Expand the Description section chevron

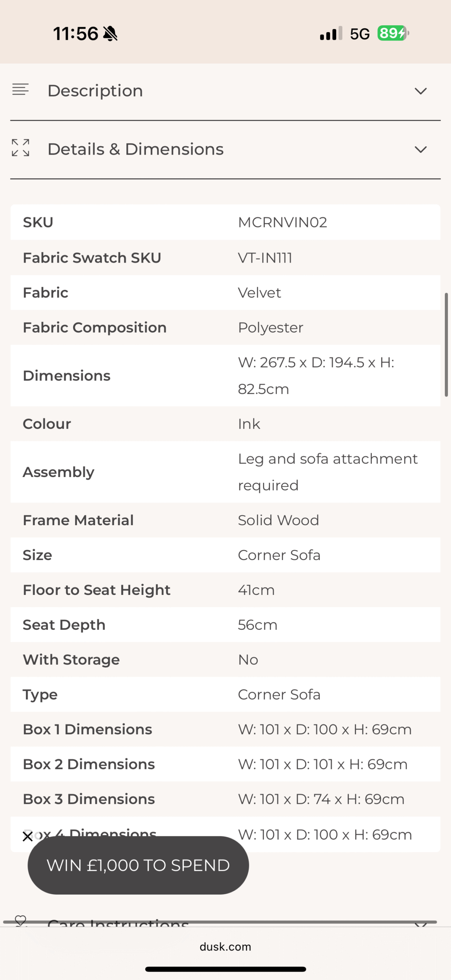click(x=420, y=91)
